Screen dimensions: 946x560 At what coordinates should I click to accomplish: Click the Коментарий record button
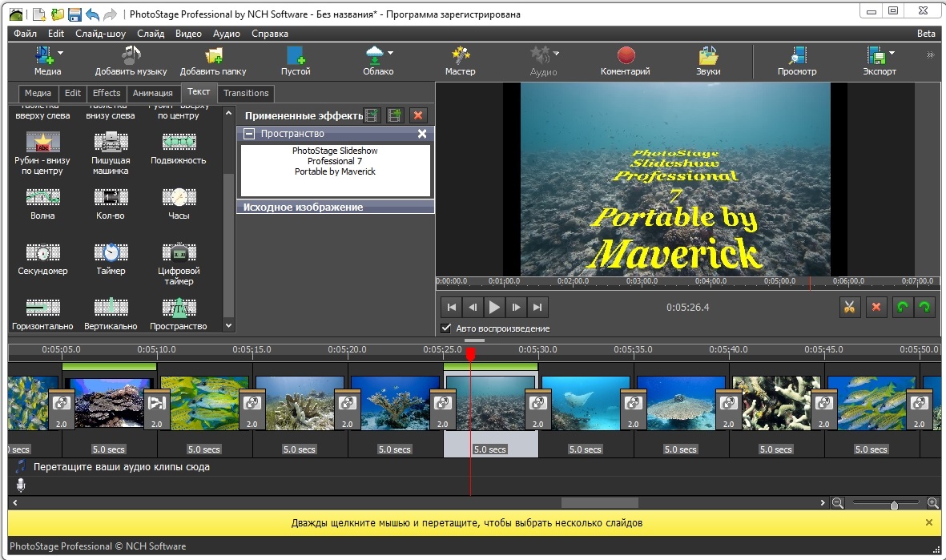tap(626, 61)
